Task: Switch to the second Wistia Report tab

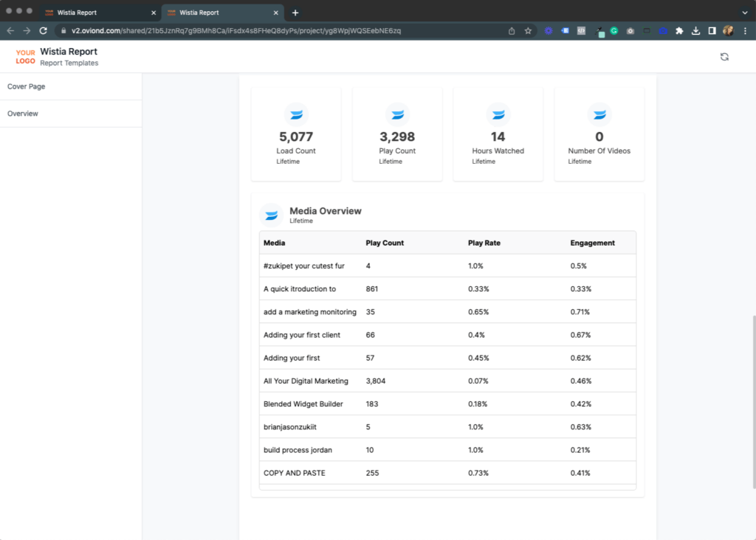Action: [222, 13]
